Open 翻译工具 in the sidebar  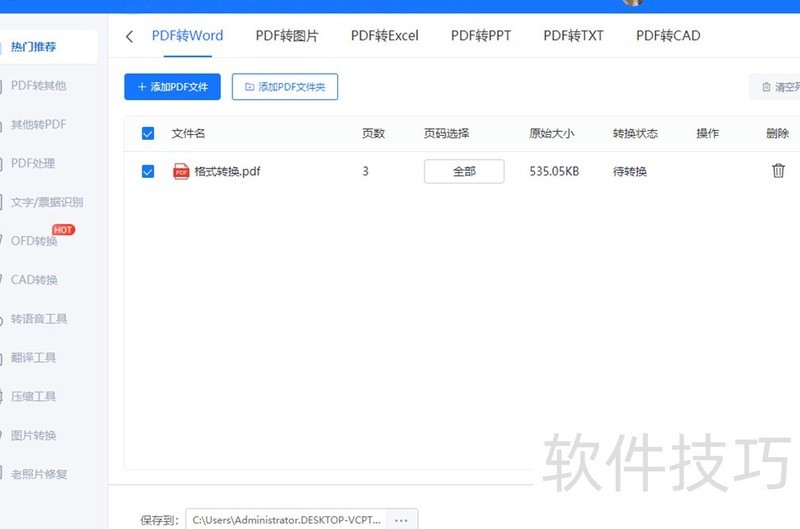coord(33,358)
